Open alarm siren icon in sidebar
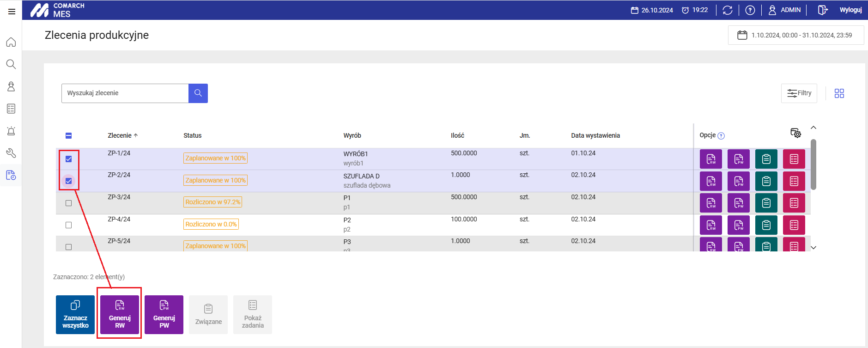The width and height of the screenshot is (868, 348). pos(11,131)
